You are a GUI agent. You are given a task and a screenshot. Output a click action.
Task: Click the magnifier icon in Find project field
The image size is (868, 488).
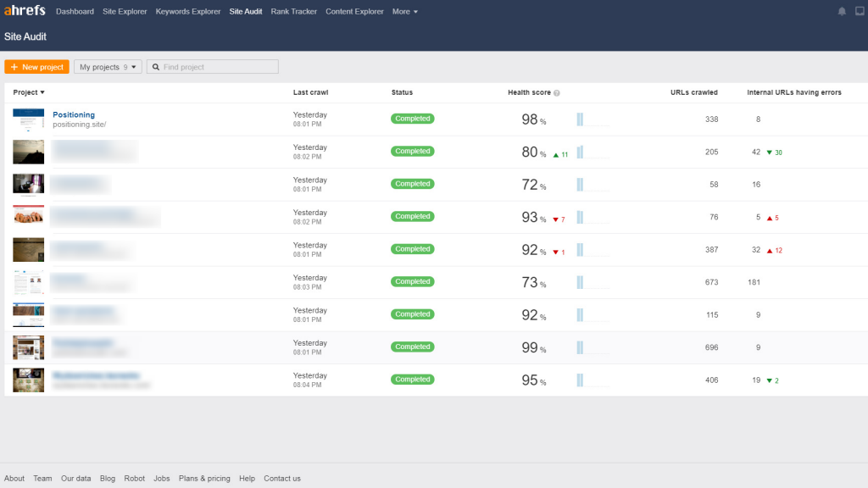click(154, 66)
